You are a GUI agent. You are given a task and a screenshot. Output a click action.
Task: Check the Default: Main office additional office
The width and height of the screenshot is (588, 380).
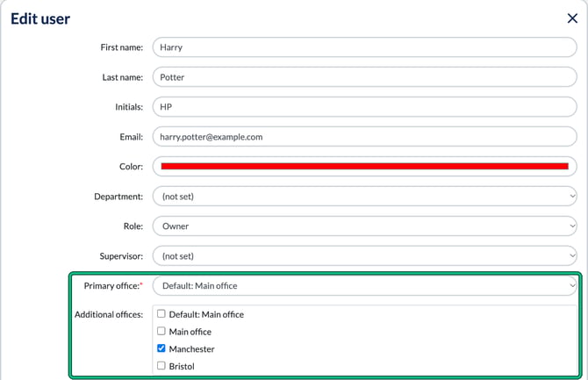click(161, 313)
